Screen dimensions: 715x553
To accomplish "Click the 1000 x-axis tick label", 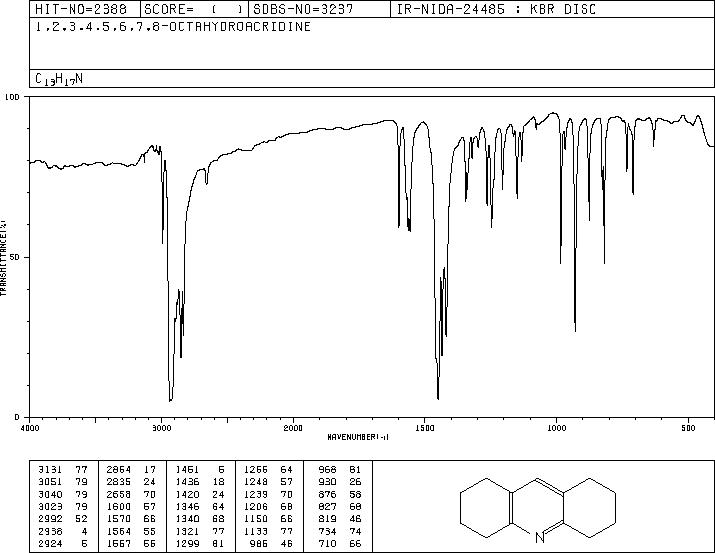I will [556, 428].
